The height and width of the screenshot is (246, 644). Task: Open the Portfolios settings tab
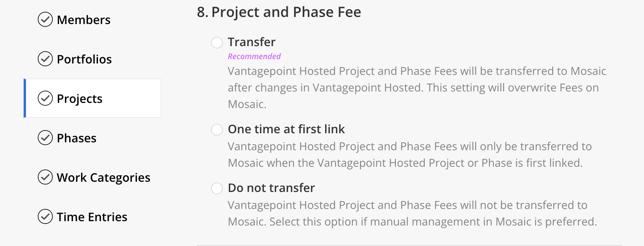tap(93, 59)
